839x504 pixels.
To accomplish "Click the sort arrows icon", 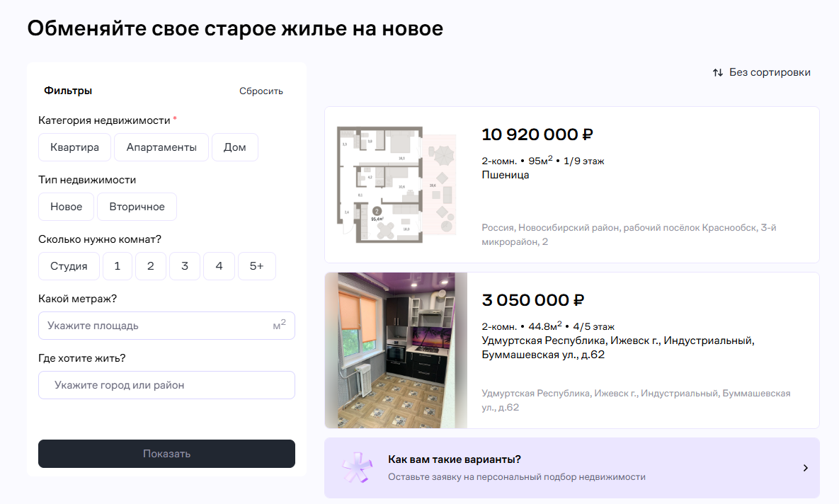I will click(718, 72).
